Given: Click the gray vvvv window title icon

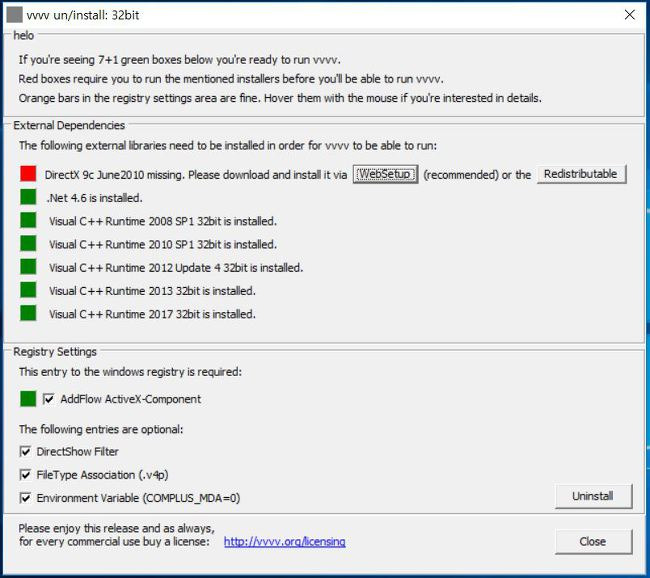Looking at the screenshot, I should click(15, 15).
